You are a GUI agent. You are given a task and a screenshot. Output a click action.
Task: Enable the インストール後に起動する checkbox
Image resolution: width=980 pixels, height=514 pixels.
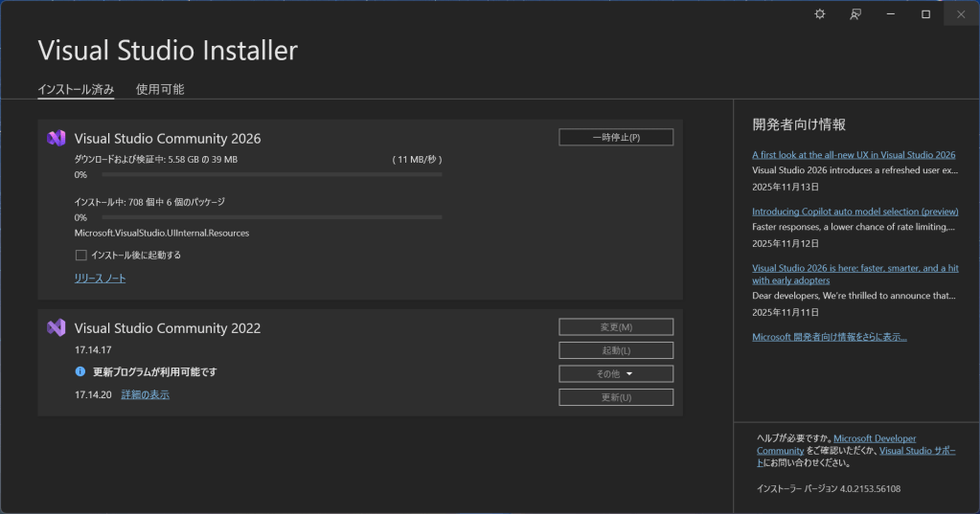pyautogui.click(x=80, y=256)
